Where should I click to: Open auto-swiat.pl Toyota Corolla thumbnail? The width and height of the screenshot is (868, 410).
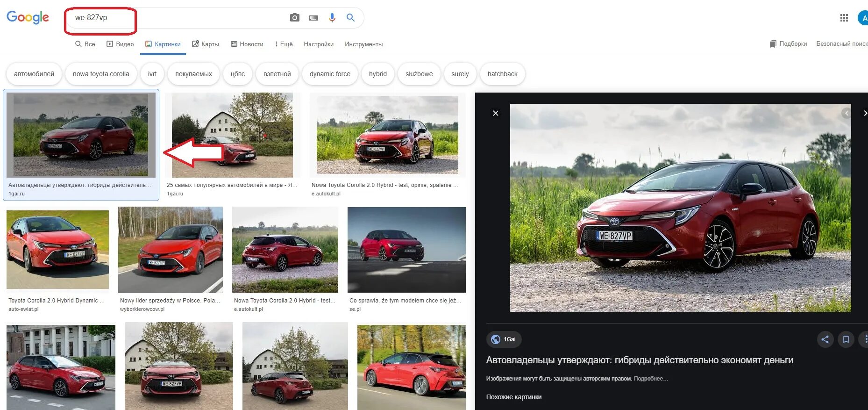[57, 249]
